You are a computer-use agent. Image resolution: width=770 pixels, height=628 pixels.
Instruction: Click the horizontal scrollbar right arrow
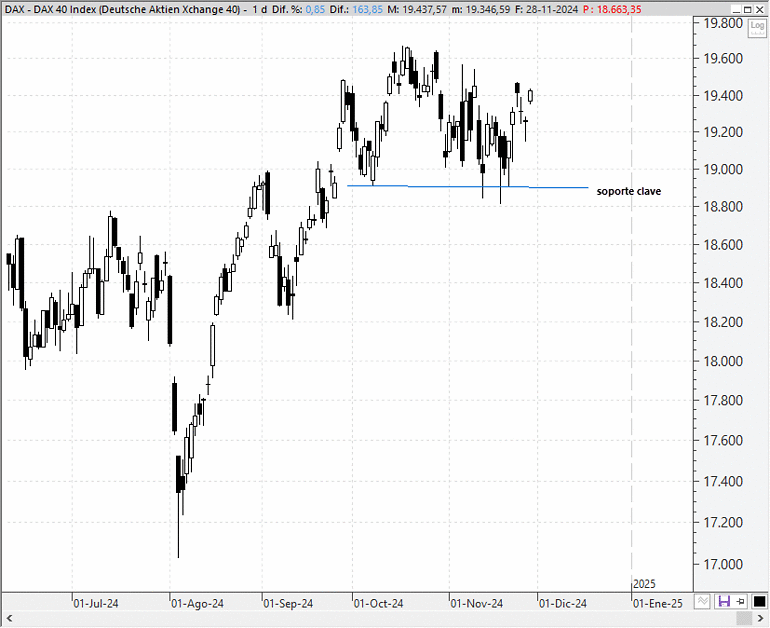[760, 618]
